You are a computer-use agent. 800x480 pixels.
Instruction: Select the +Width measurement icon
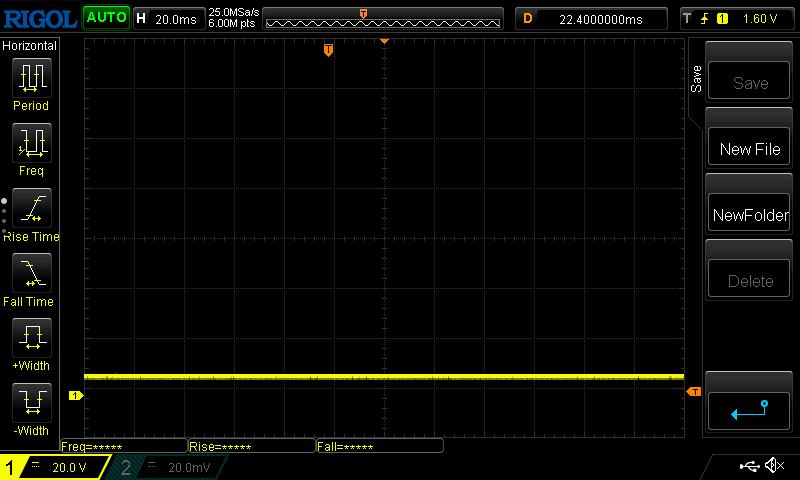click(x=32, y=338)
